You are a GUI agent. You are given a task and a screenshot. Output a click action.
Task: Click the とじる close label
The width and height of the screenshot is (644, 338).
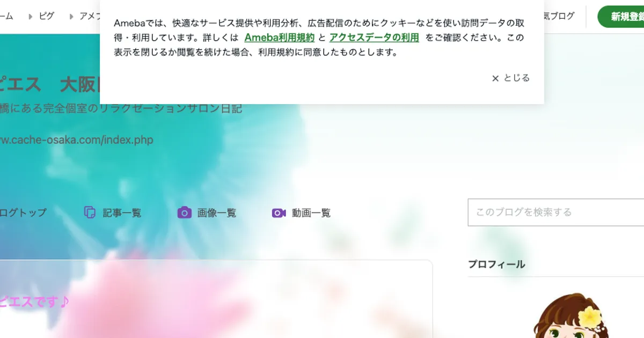(516, 78)
